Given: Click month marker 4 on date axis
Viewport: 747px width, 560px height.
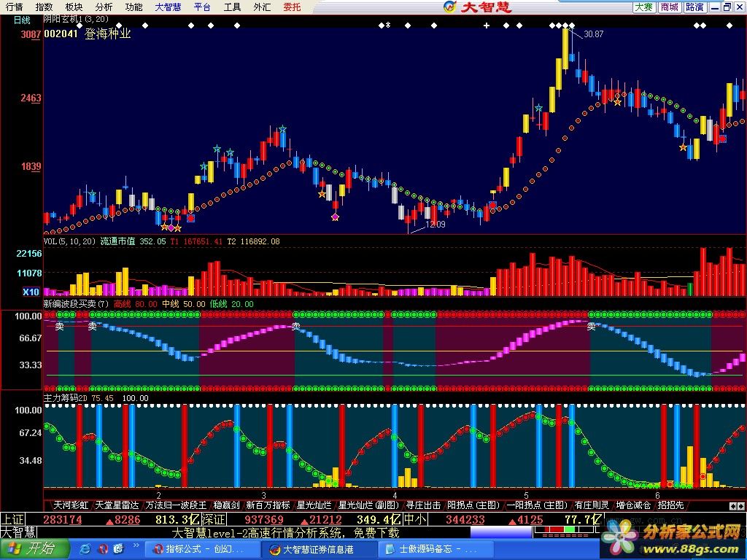Looking at the screenshot, I should [395, 495].
